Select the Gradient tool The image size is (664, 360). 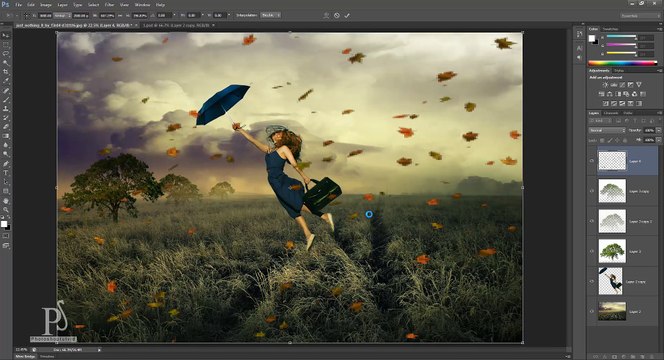click(x=6, y=136)
